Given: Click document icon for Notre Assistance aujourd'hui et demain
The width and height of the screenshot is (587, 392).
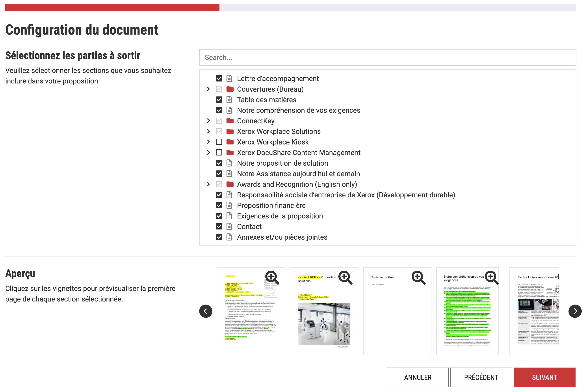Looking at the screenshot, I should click(x=229, y=174).
